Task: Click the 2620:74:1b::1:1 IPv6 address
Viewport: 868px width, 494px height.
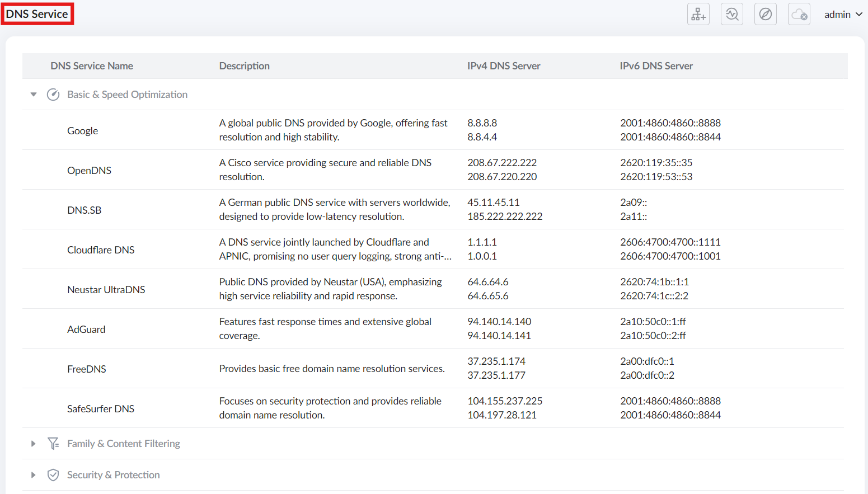Action: point(654,282)
